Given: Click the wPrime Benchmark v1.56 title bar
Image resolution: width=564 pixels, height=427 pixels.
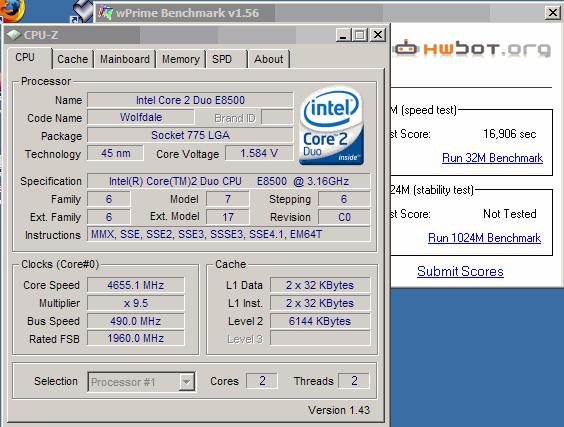Looking at the screenshot, I should [x=327, y=13].
